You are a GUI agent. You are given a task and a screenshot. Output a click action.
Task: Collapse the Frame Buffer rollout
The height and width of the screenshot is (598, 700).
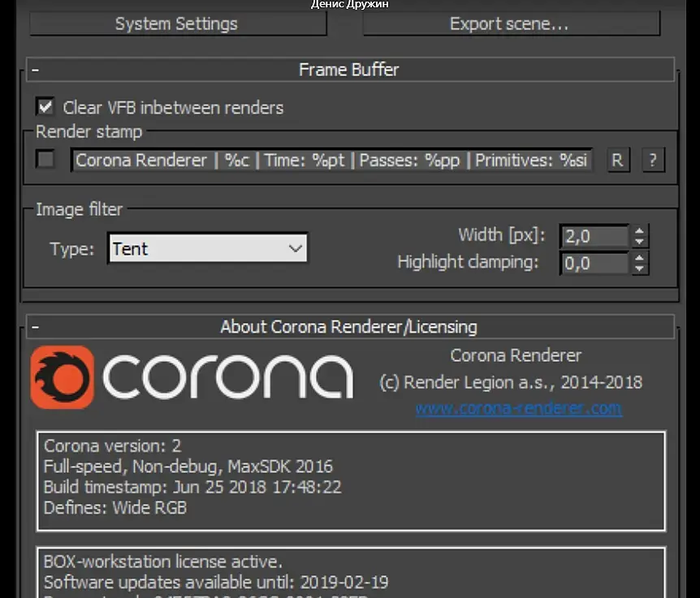351,70
